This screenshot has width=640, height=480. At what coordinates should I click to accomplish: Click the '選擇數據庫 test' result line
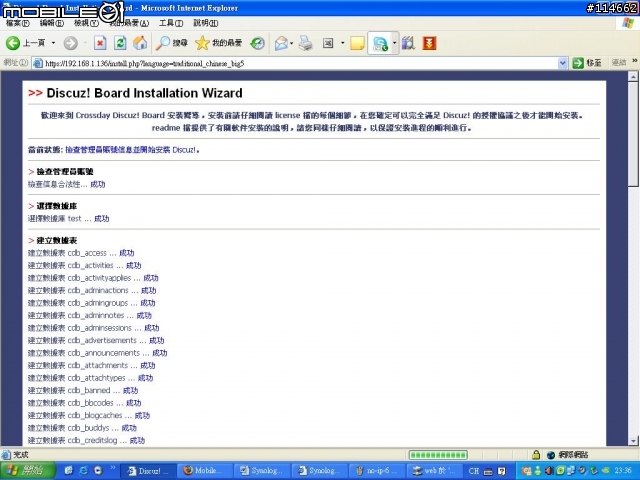(x=69, y=218)
